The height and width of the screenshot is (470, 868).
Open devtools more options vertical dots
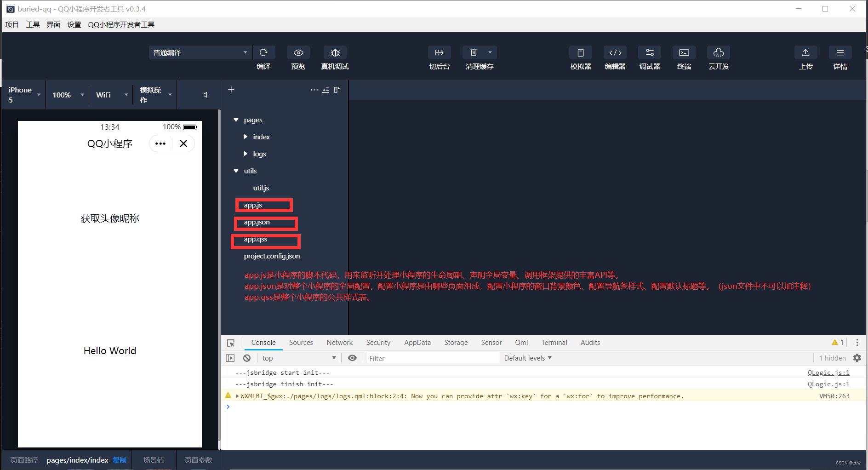pos(857,343)
